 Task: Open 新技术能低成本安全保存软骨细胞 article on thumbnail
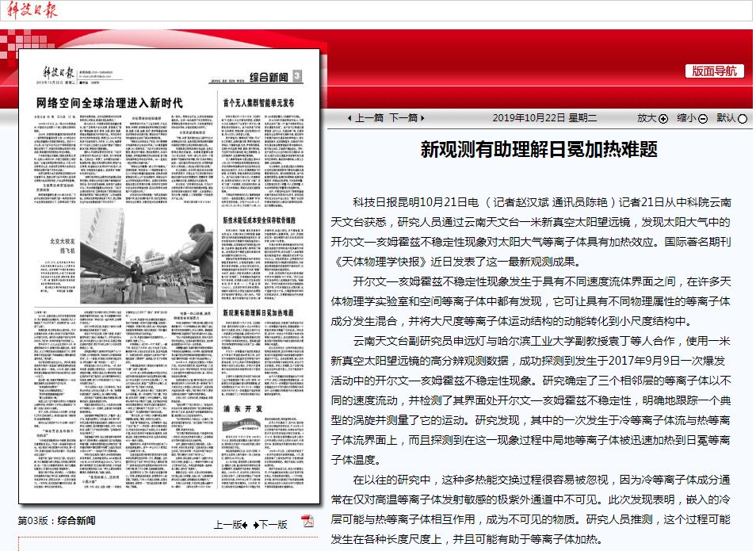tap(259, 220)
